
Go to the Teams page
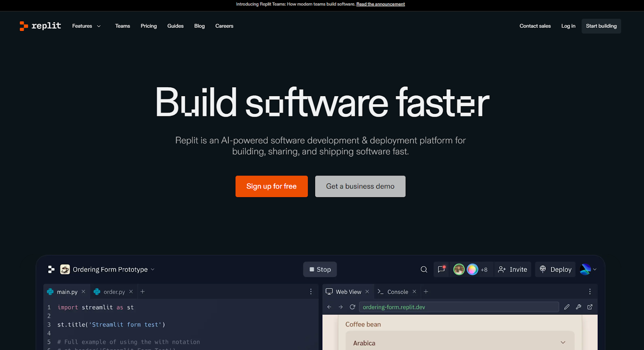tap(122, 26)
